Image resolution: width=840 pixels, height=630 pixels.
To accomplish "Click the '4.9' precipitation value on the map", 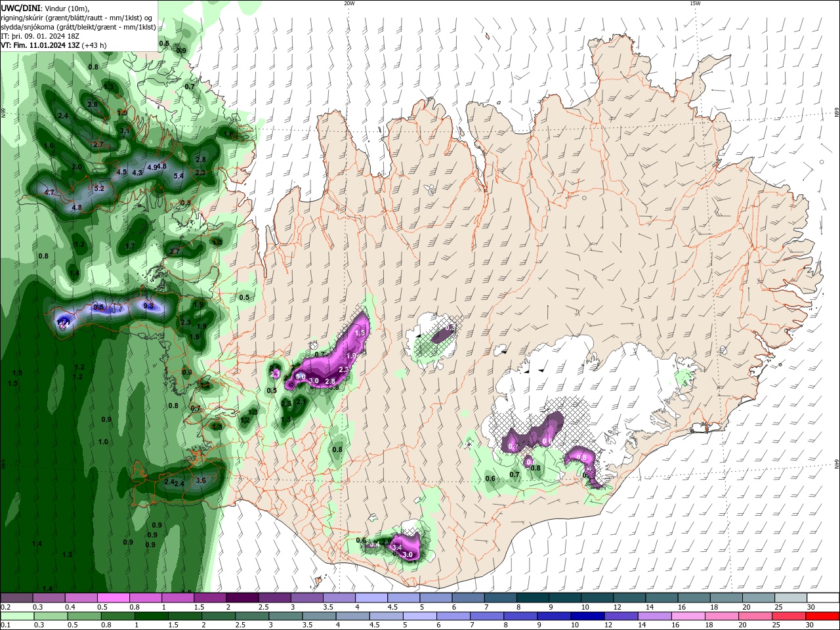I will tap(152, 167).
